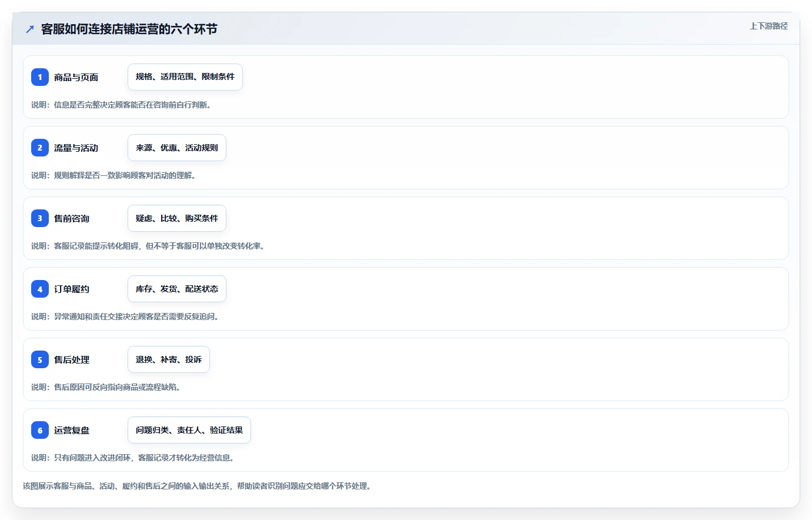Click the number 2 step badge
812x520 pixels.
[x=40, y=148]
